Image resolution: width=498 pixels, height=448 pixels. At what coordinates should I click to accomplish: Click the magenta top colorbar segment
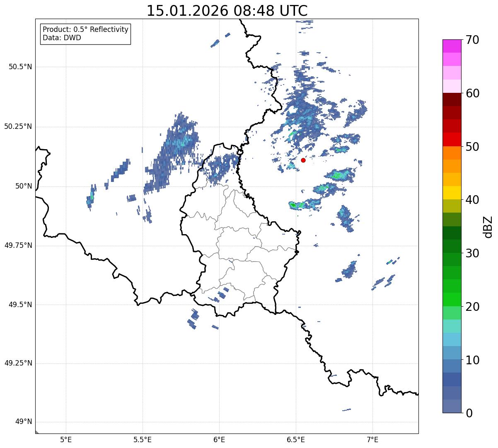452,46
